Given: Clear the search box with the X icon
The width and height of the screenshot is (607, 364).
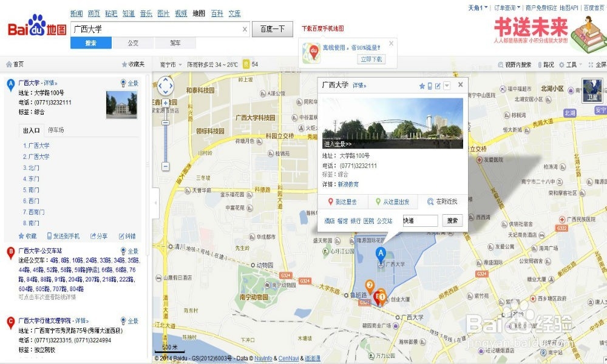Looking at the screenshot, I should pyautogui.click(x=245, y=29).
